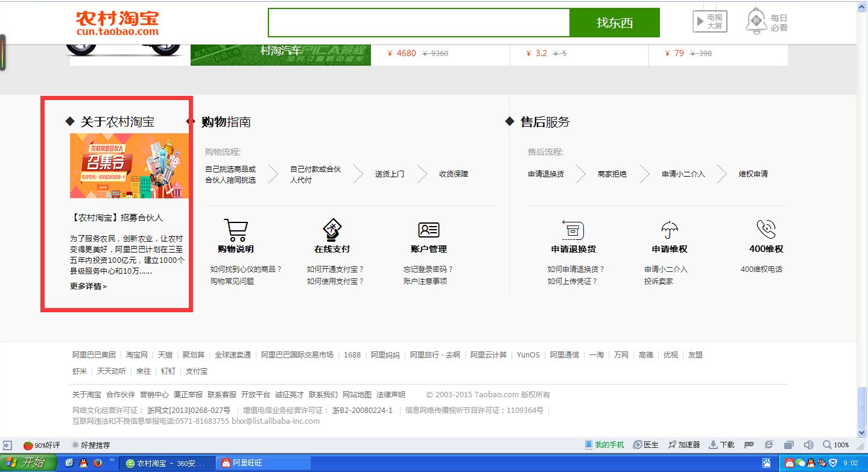Open 投诉卖家 link
This screenshot has width=868, height=472.
tap(659, 282)
